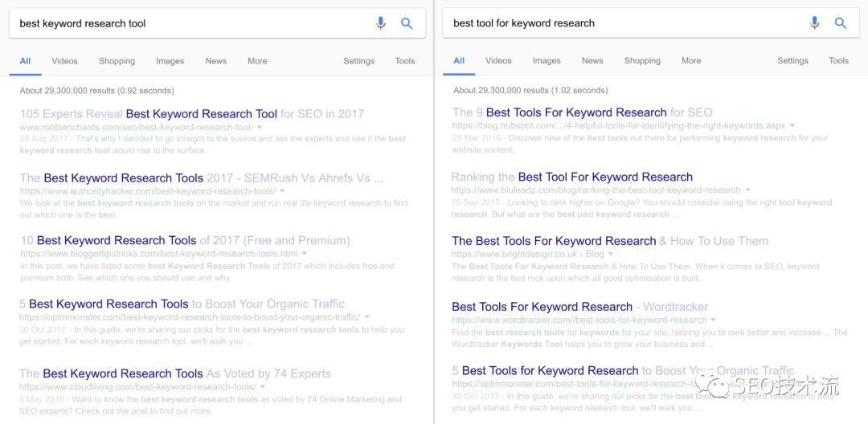Click the search magnifier in right search bar
The width and height of the screenshot is (868, 424).
[841, 23]
